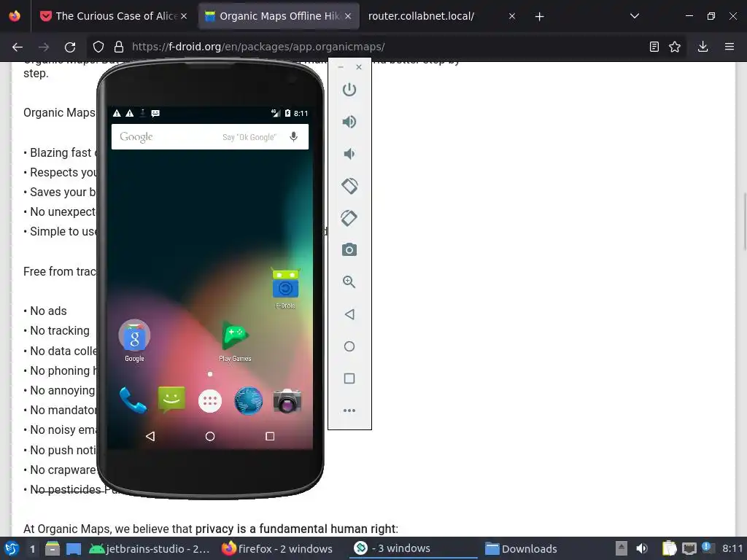The height and width of the screenshot is (560, 747).
Task: Open the F-Droid app on the phone
Action: point(285,289)
